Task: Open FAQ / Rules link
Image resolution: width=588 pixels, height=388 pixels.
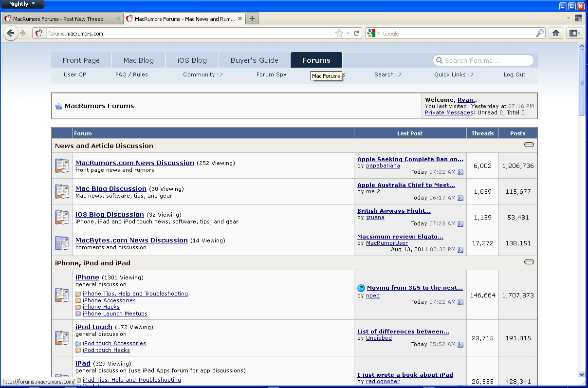Action: [x=131, y=74]
